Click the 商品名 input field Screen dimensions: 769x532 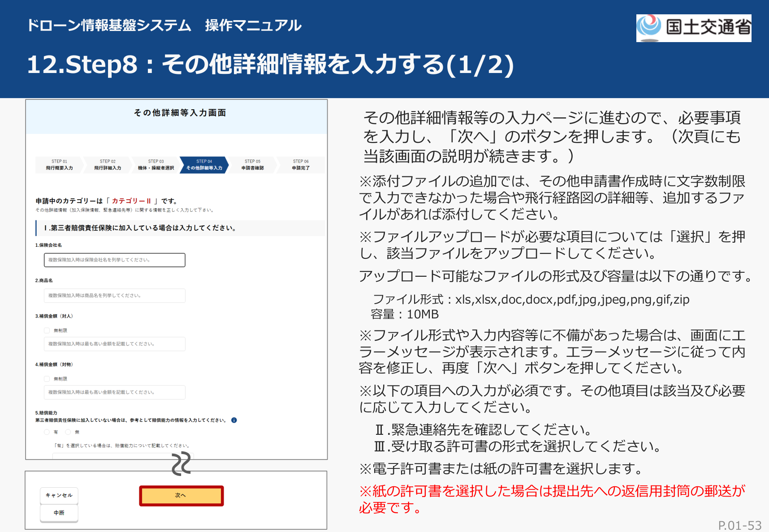point(114,296)
